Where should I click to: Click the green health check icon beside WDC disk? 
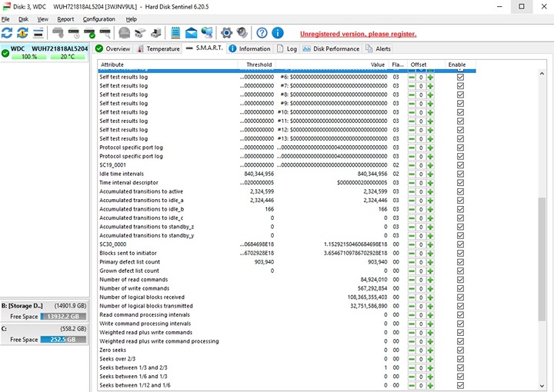click(5, 53)
